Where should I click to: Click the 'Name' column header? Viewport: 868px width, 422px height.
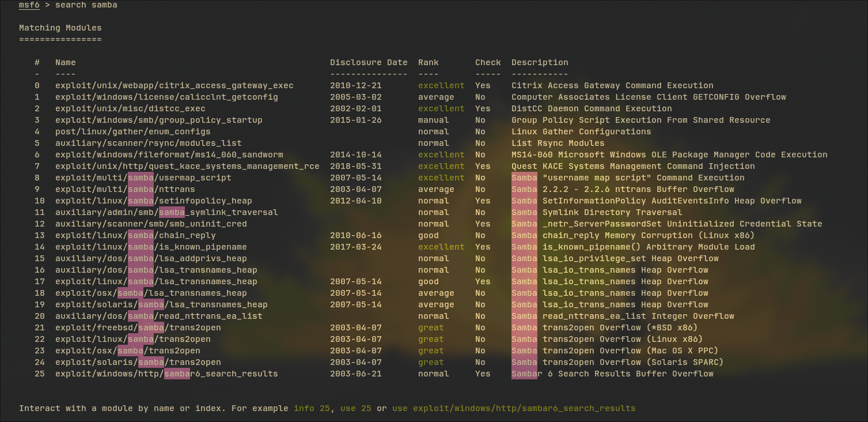tap(66, 62)
